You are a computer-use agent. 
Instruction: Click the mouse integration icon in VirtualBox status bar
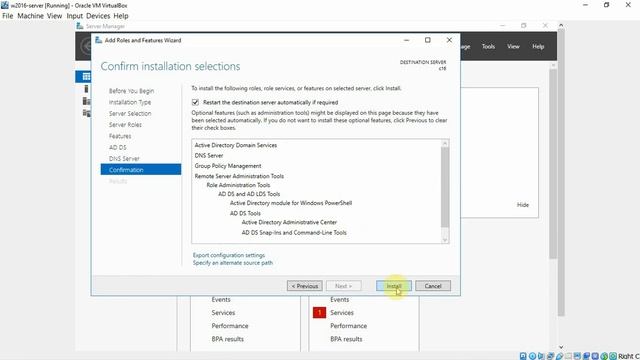604,356
